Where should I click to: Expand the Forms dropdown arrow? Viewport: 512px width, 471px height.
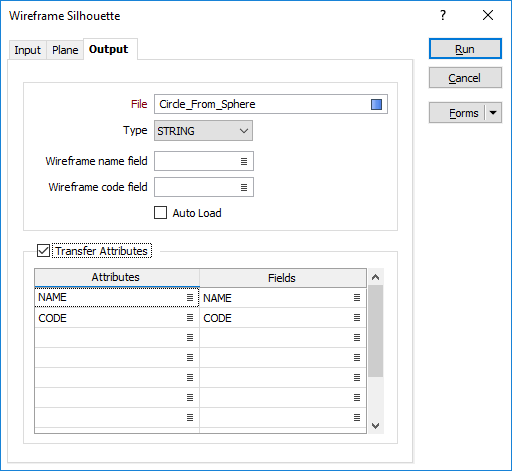coord(493,113)
